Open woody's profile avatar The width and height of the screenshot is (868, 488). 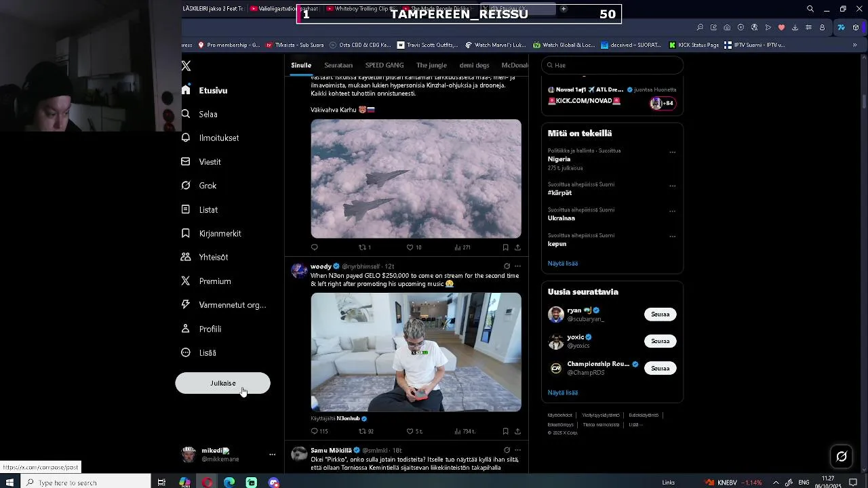tap(299, 271)
